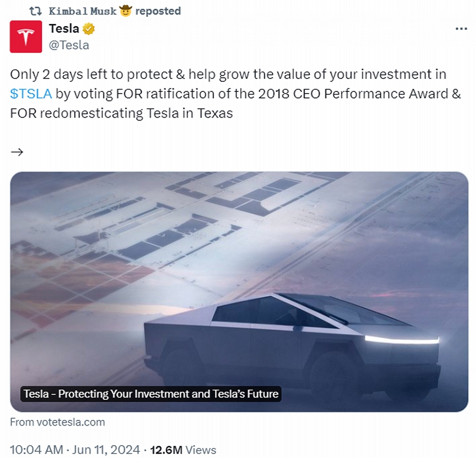Click the right arrow symbol below the tweet text
Image resolution: width=476 pixels, height=458 pixels.
[x=17, y=152]
